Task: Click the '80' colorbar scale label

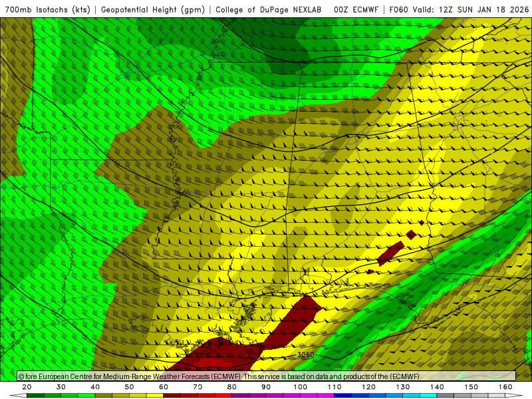Action: click(x=231, y=387)
